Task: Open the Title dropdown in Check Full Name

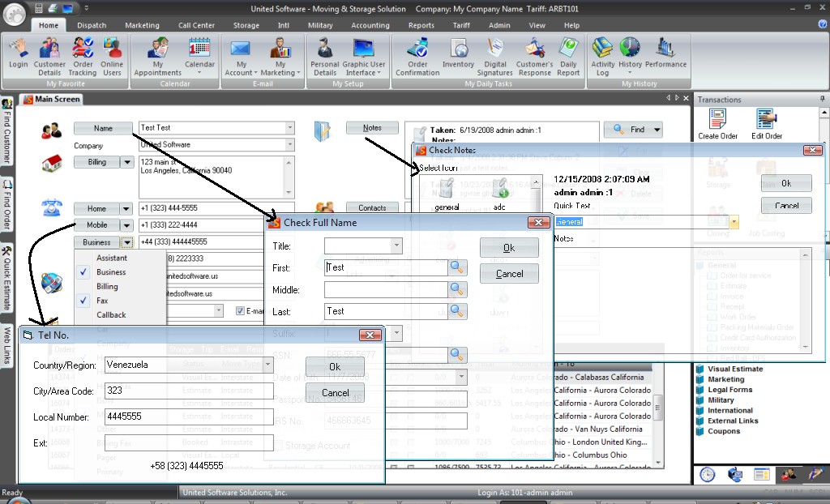Action: [x=396, y=246]
